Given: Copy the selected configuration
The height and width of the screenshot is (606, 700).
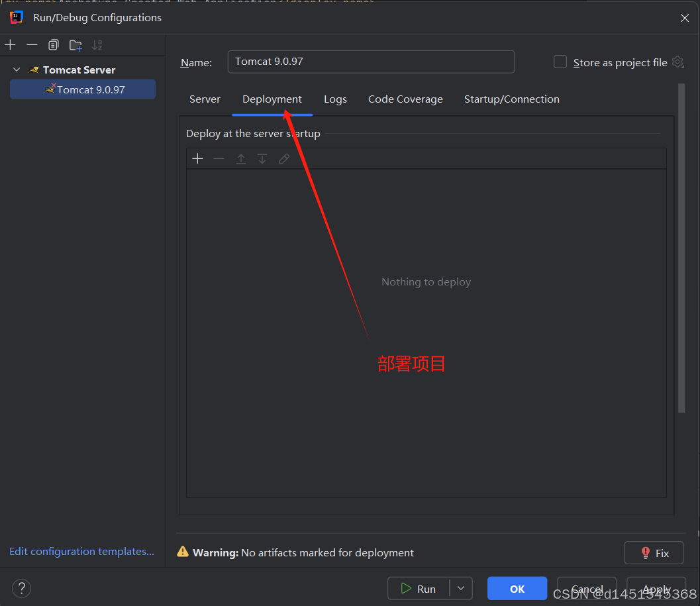Looking at the screenshot, I should click(x=54, y=44).
